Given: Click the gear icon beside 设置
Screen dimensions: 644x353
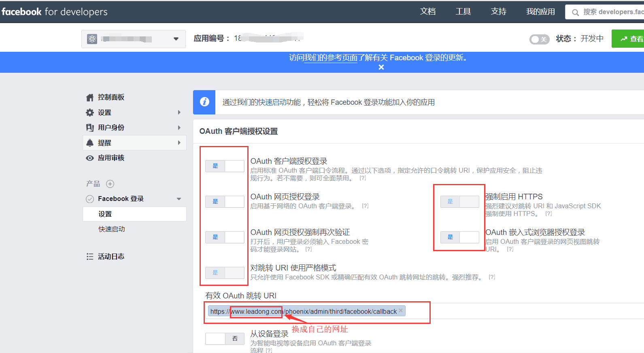Looking at the screenshot, I should point(90,112).
